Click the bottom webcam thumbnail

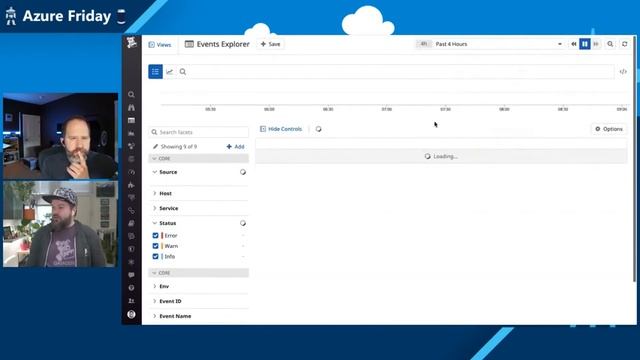tap(60, 224)
